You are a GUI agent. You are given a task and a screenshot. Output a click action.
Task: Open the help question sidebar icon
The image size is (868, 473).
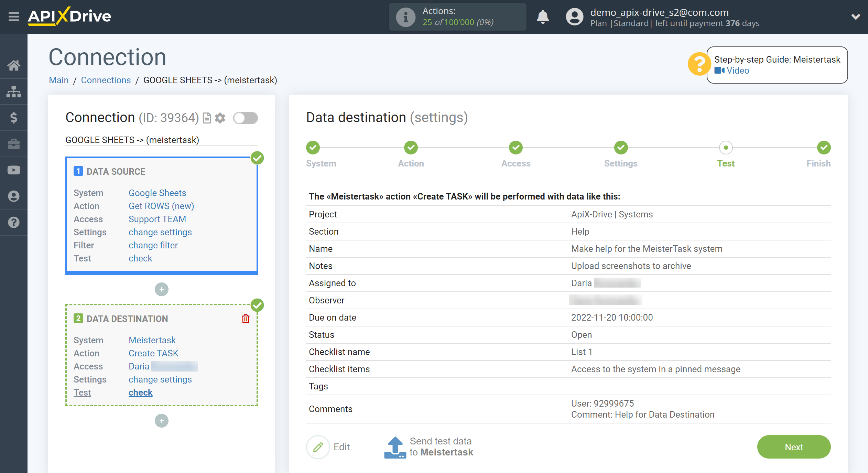14,222
